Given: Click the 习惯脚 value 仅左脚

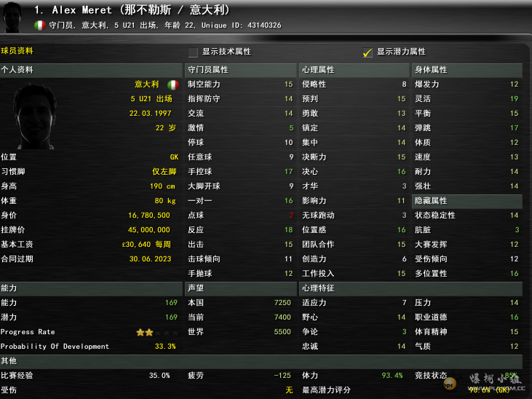Looking at the screenshot, I should coord(164,172).
